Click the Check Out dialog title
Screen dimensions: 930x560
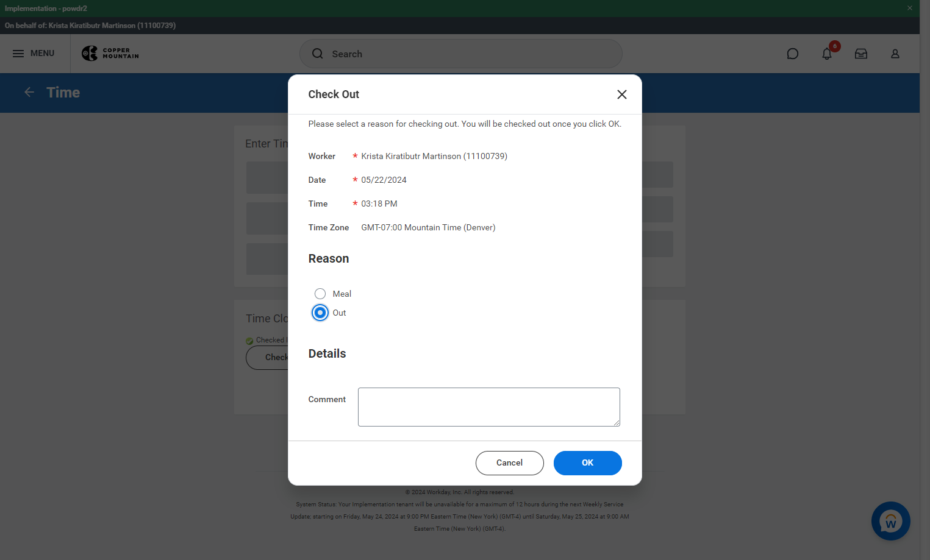pyautogui.click(x=334, y=94)
